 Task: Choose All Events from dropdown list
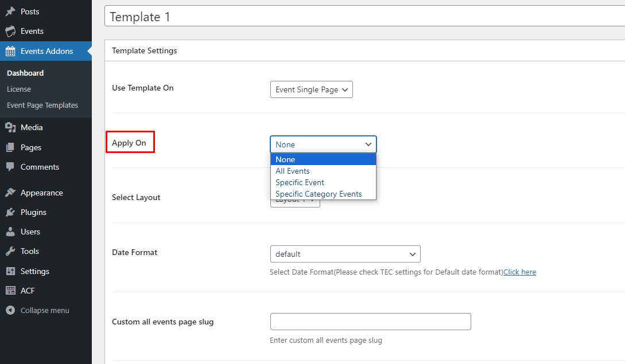tap(293, 171)
